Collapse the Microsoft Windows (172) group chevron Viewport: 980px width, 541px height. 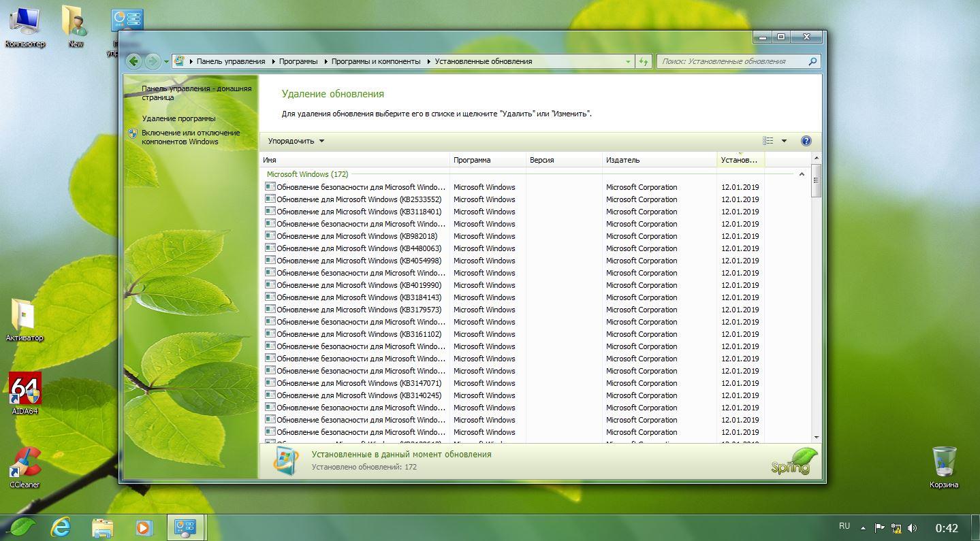(802, 174)
